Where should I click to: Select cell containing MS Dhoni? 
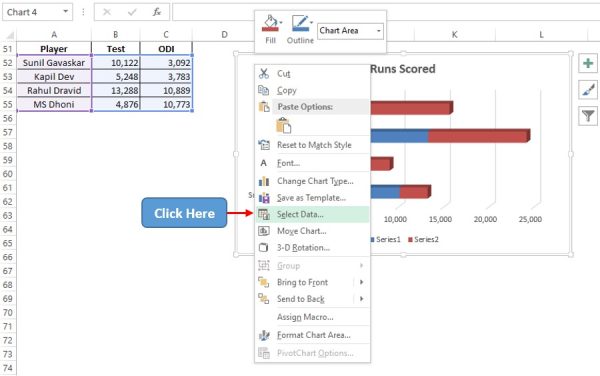pos(54,104)
